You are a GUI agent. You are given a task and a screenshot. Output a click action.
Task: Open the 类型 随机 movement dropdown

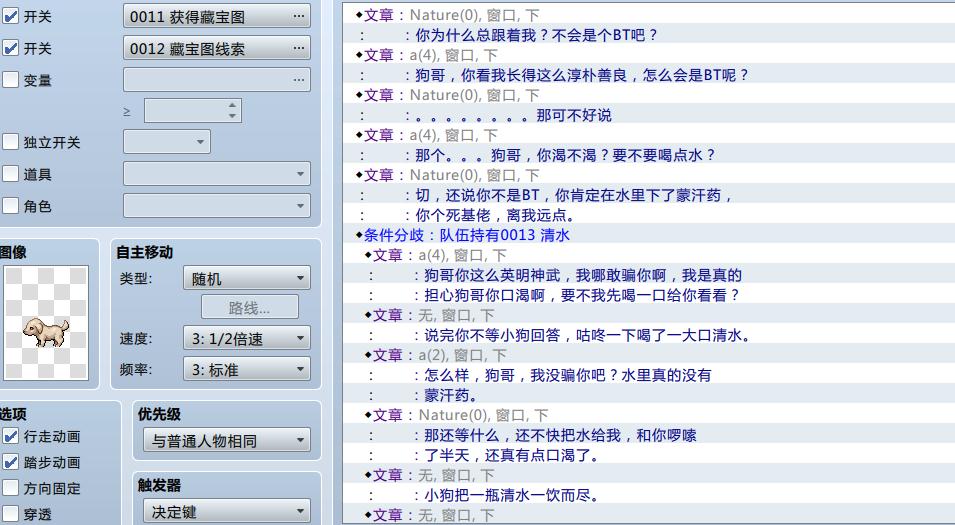247,278
